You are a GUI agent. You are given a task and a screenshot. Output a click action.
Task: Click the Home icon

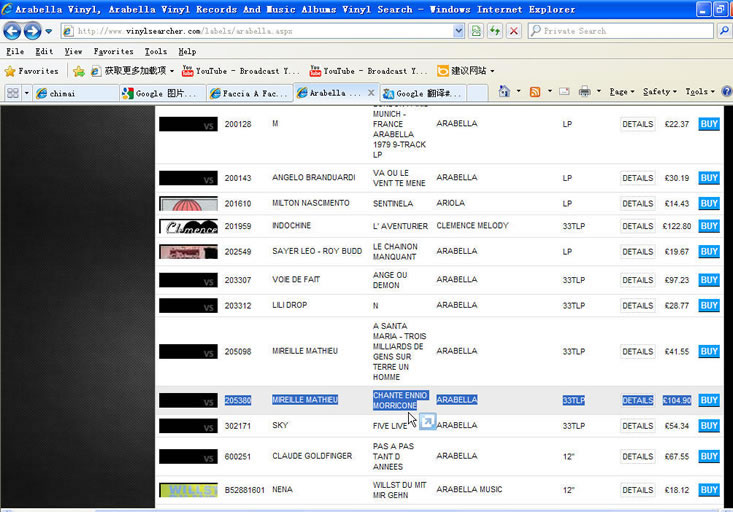[504, 92]
